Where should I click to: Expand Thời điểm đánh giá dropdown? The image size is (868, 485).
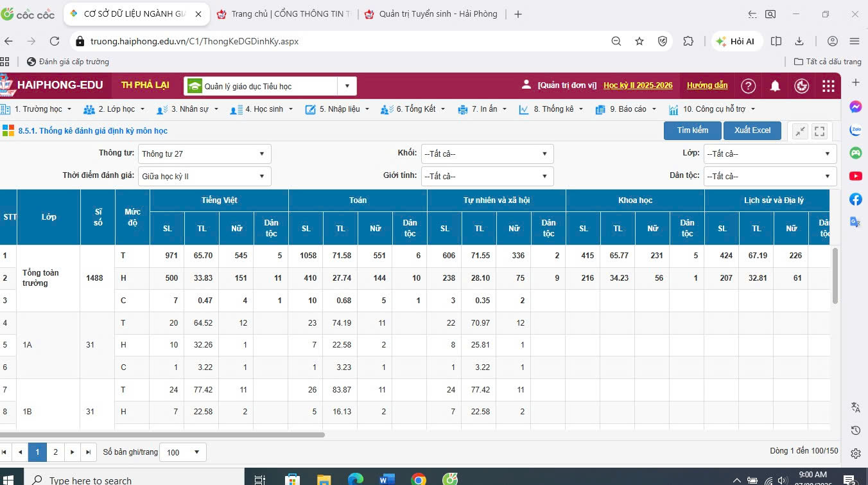(205, 176)
